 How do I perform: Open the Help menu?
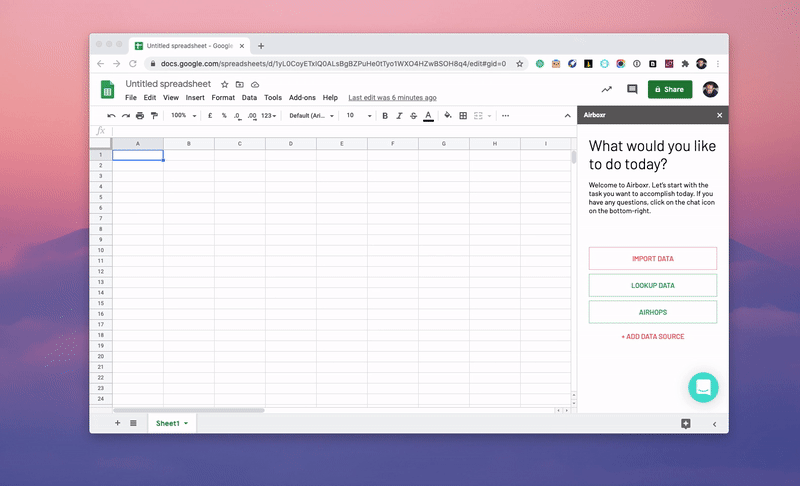[330, 97]
